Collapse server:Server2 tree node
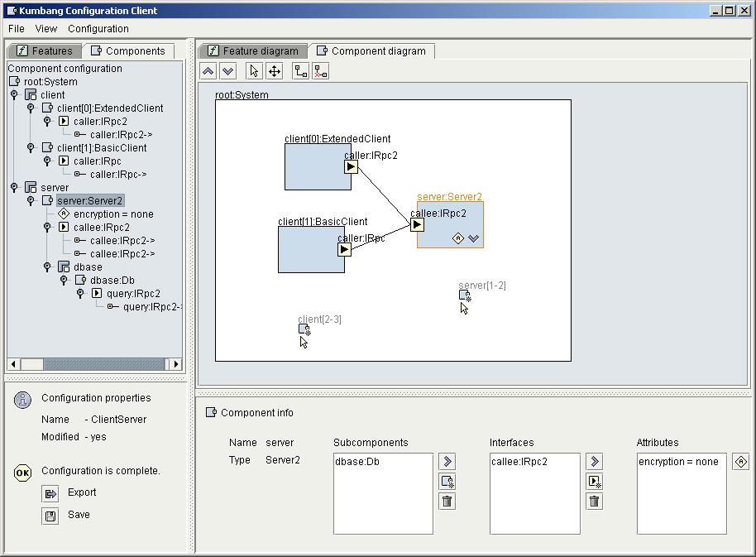Screen dimensions: 756x557 click(x=31, y=200)
